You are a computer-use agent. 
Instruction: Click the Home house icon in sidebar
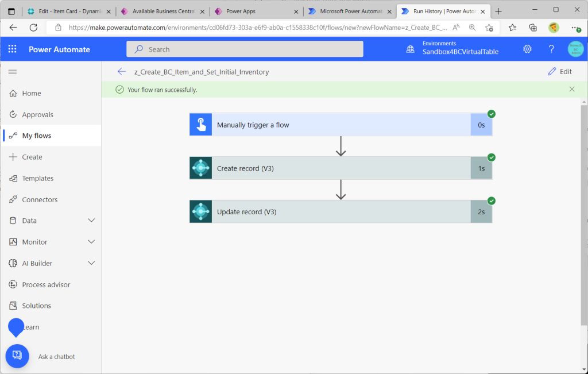click(13, 93)
